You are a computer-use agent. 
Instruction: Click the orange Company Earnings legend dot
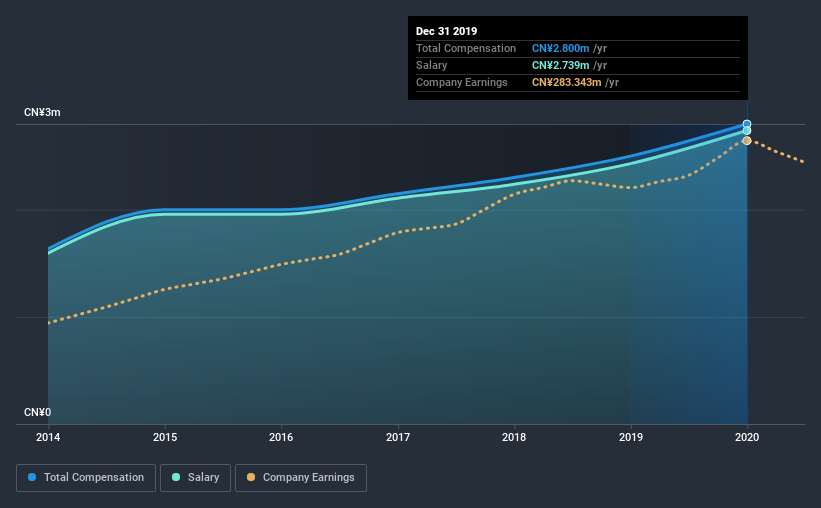251,477
